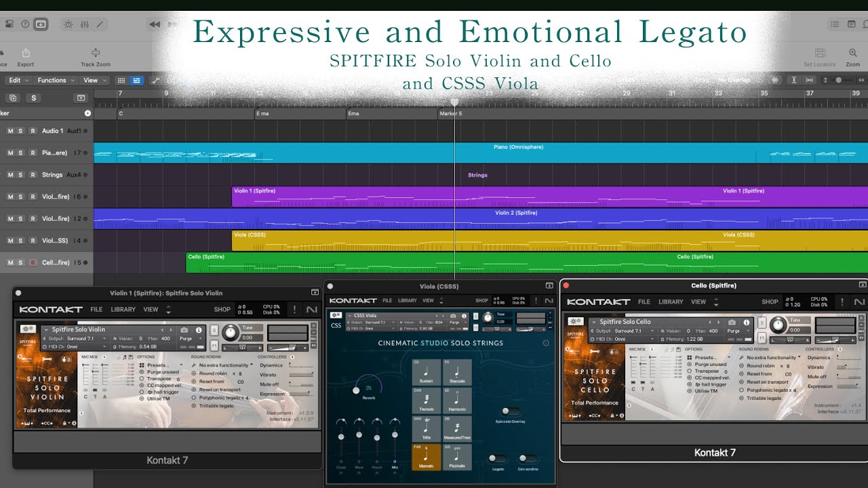Open LIBRARY menu in Violin Kontakt window
This screenshot has width=868, height=488.
coord(123,309)
